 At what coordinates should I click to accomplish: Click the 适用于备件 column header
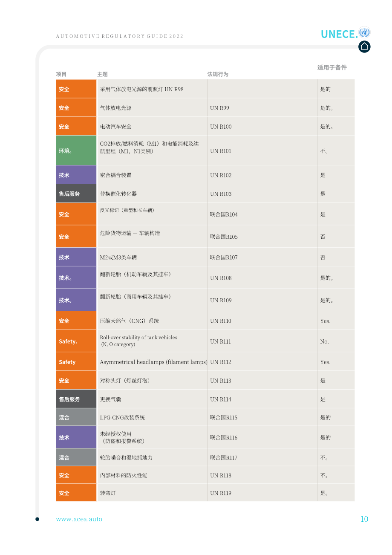pos(332,67)
